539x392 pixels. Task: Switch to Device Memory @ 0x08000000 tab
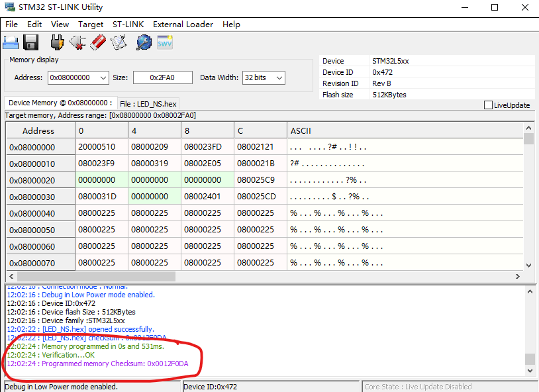(x=60, y=103)
